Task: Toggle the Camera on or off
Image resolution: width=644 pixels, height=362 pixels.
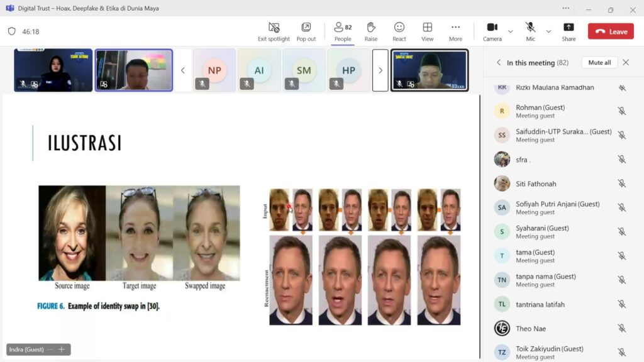Action: (x=492, y=28)
